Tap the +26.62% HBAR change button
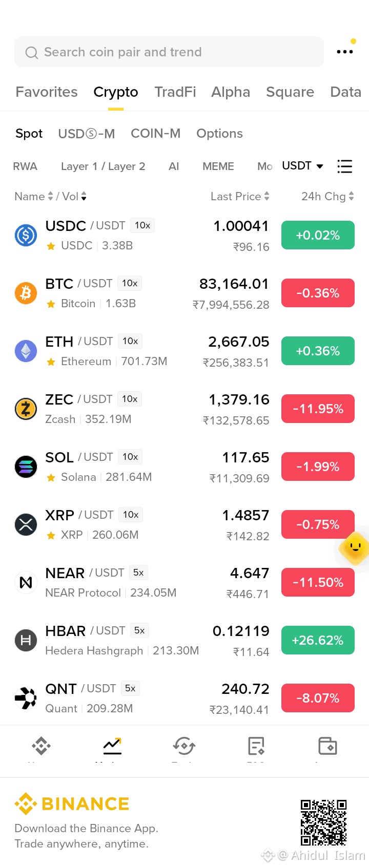369x868 pixels. pos(318,640)
